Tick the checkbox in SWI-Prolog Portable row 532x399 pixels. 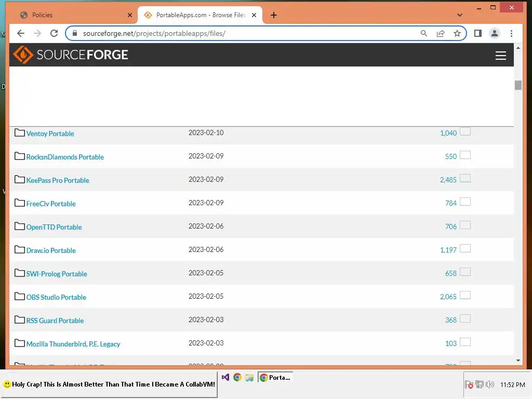pyautogui.click(x=465, y=272)
